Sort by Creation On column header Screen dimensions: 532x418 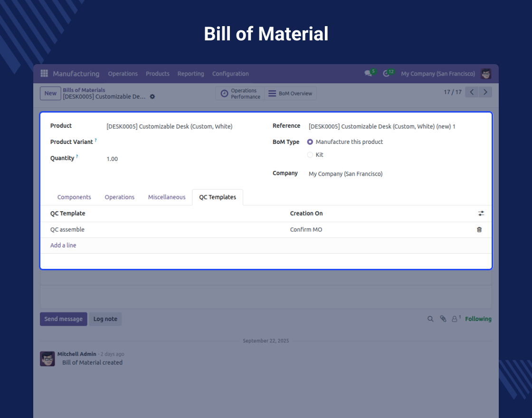click(306, 213)
